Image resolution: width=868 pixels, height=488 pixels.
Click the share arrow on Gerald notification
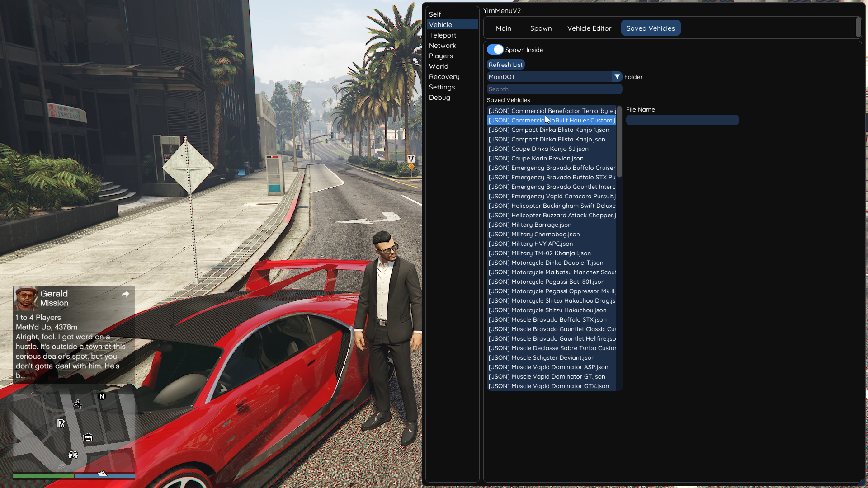(x=126, y=294)
